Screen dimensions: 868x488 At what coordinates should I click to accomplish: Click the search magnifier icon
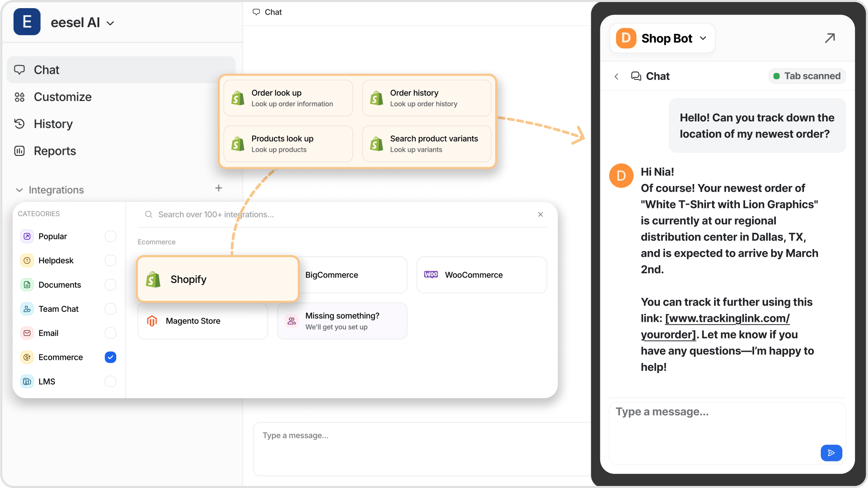pyautogui.click(x=148, y=215)
